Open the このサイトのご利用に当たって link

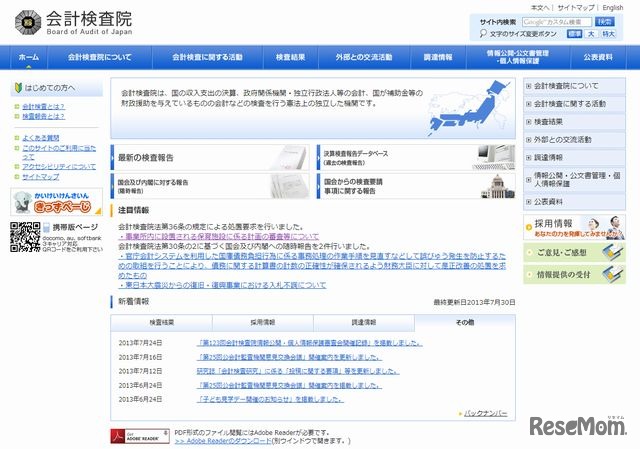59,152
